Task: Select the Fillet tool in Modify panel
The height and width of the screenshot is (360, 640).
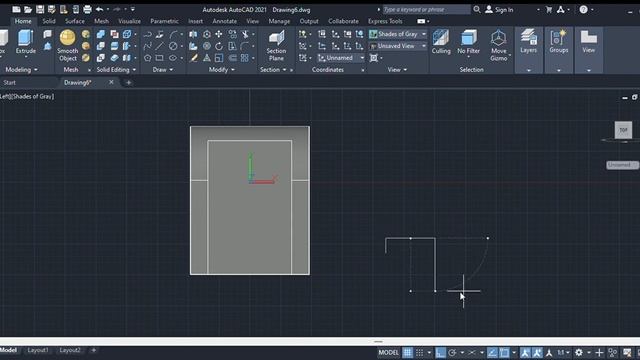Action: click(245, 46)
